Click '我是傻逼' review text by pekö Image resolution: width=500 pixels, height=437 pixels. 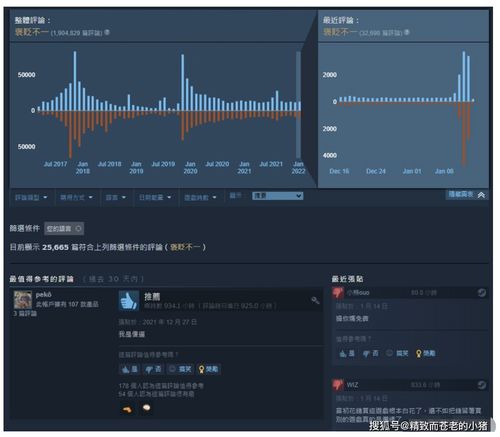click(132, 334)
